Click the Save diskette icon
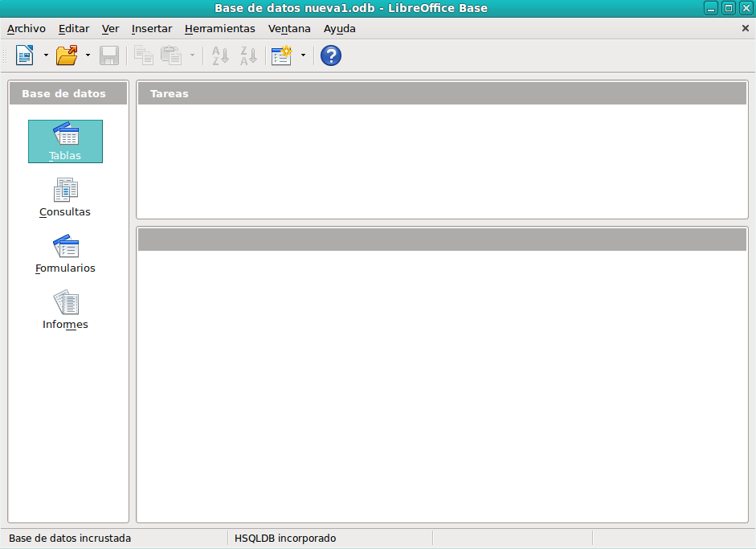 [109, 55]
